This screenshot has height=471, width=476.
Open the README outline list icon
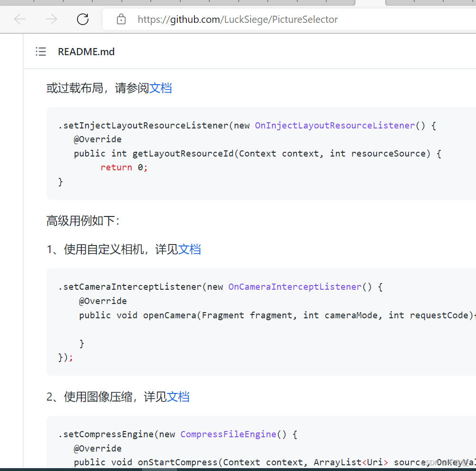coord(41,52)
